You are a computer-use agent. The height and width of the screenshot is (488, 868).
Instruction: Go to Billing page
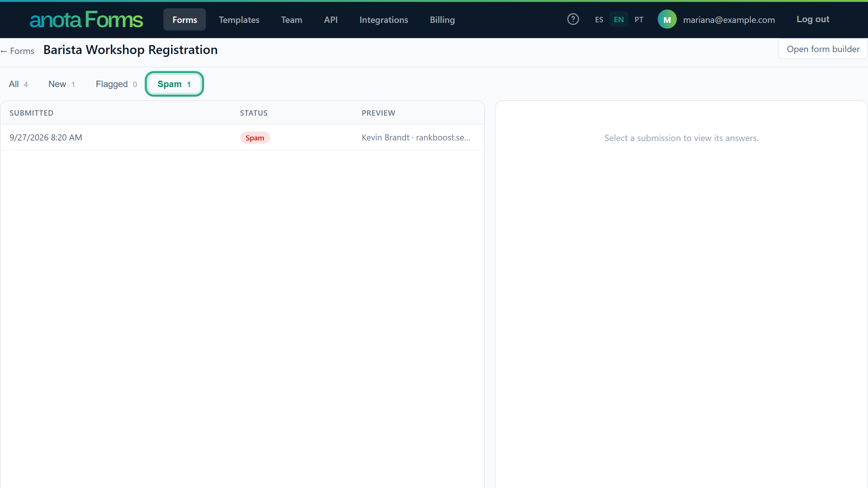pos(442,20)
